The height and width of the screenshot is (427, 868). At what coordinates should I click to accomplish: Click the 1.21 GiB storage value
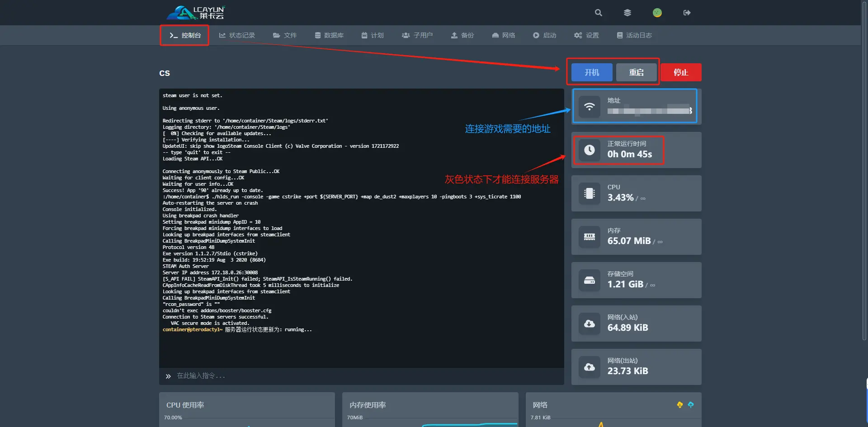point(625,284)
